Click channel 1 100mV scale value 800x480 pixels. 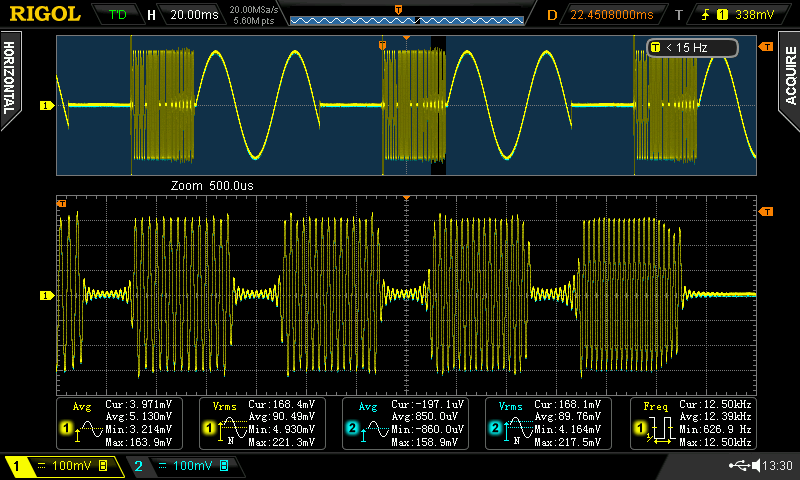[x=71, y=466]
